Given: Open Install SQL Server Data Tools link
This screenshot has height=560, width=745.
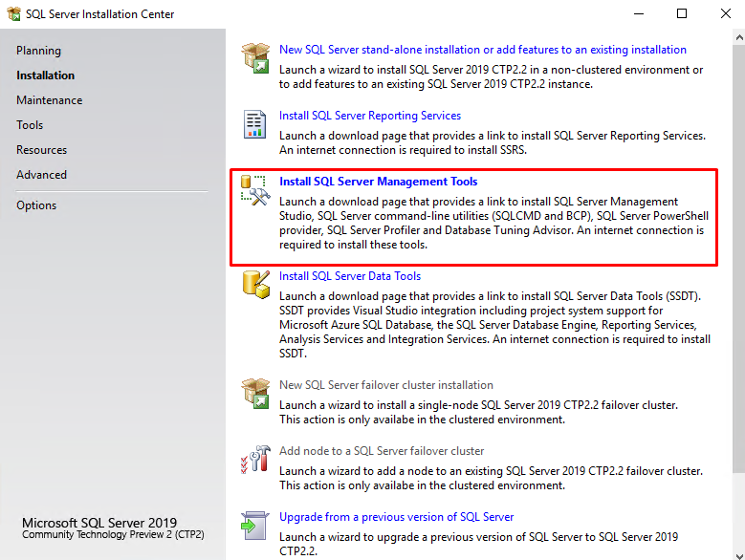Looking at the screenshot, I should click(x=350, y=276).
